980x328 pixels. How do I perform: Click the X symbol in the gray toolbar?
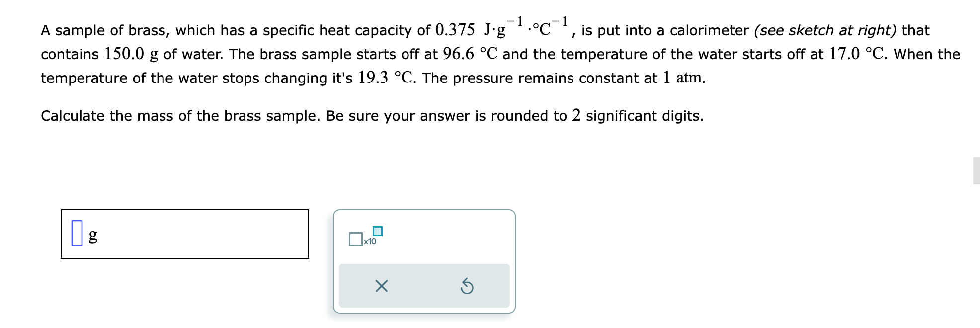click(x=381, y=285)
